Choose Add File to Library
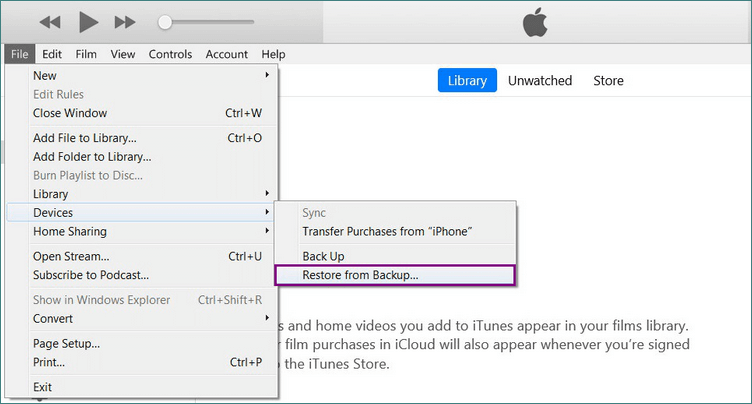This screenshot has width=752, height=404. pyautogui.click(x=141, y=138)
